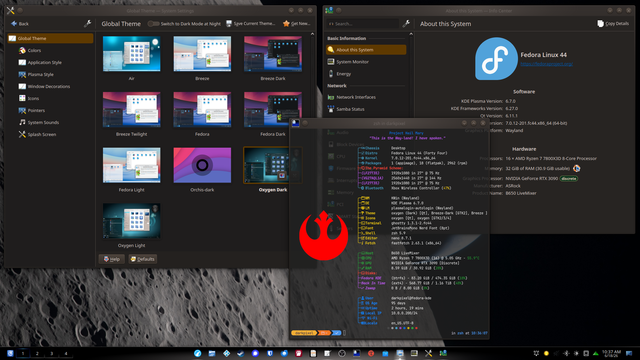Switch to virtual desktop 4

point(66,353)
